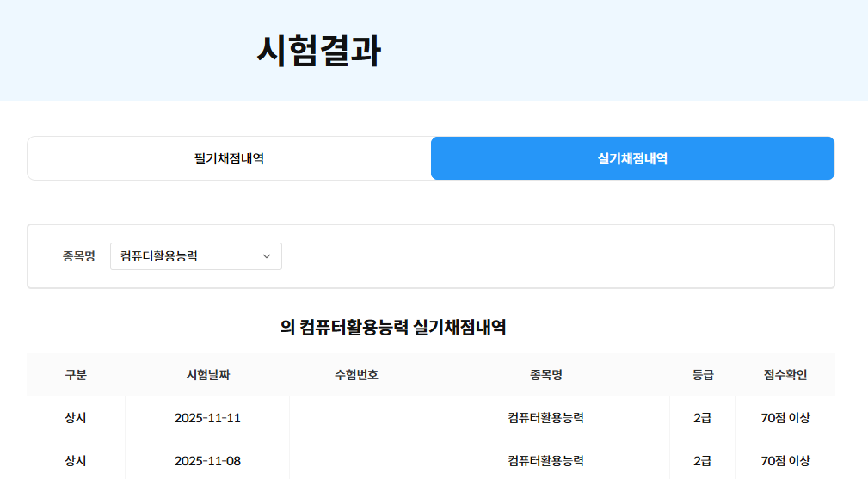Open the 종목명 dropdown showing 컴퓨터활용능력

(x=195, y=256)
